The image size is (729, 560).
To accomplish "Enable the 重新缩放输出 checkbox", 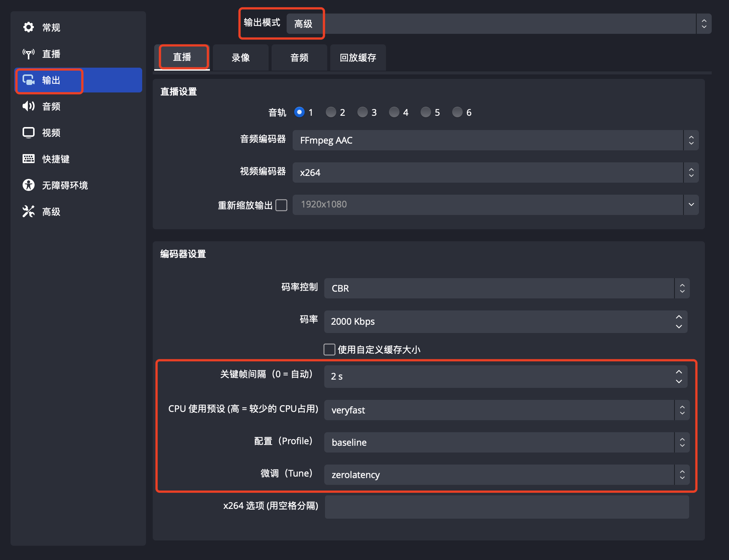I will pyautogui.click(x=281, y=205).
